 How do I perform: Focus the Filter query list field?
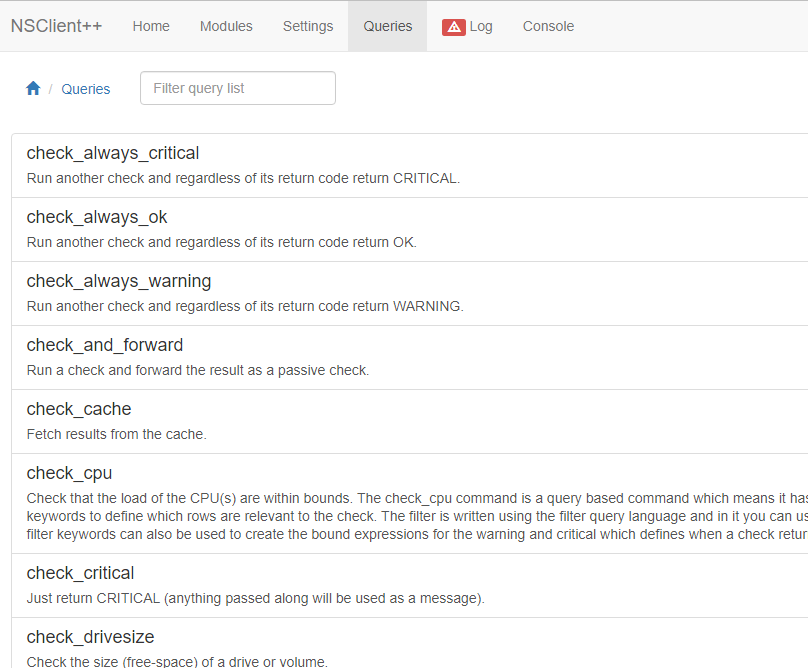click(238, 88)
